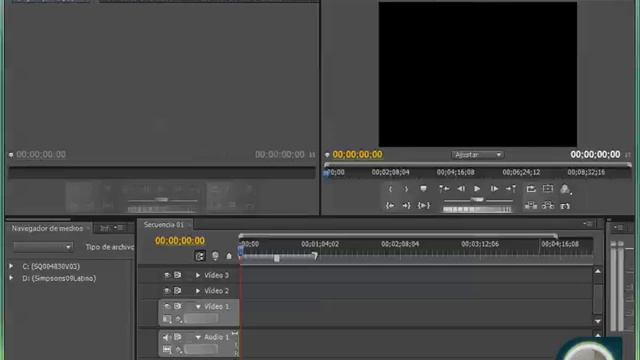Set Out point in Program monitor
Image resolution: width=640 pixels, height=360 pixels.
tap(406, 189)
